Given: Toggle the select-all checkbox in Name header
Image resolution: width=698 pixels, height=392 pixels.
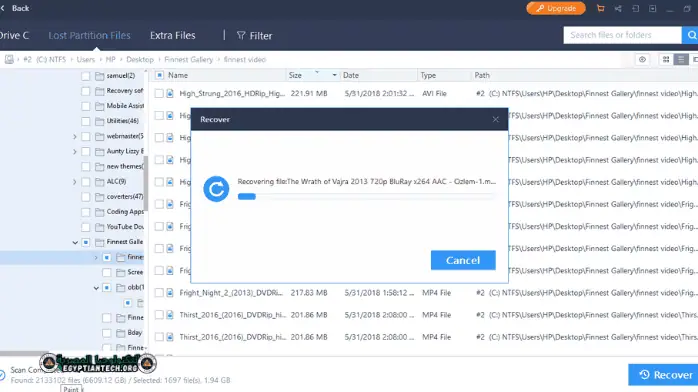Looking at the screenshot, I should pos(159,75).
